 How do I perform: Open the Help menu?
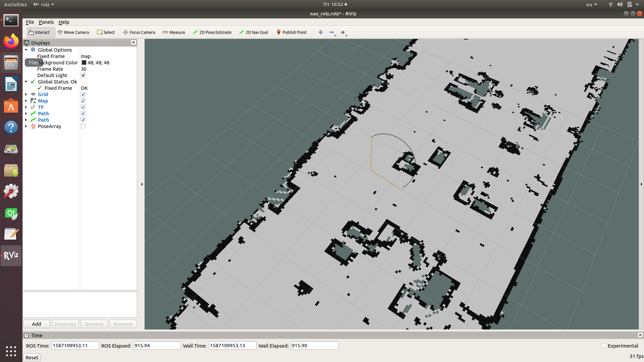(x=64, y=22)
